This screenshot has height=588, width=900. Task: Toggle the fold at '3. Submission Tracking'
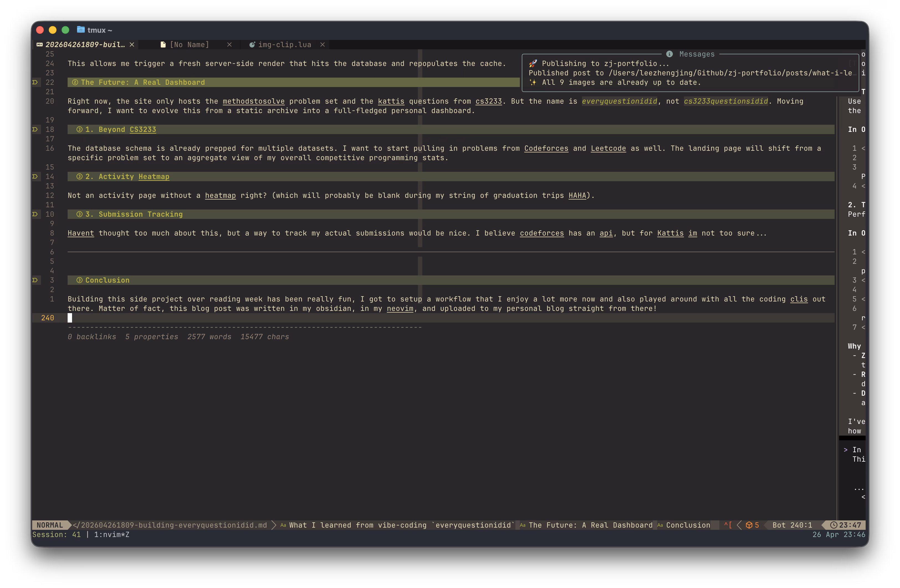[35, 214]
